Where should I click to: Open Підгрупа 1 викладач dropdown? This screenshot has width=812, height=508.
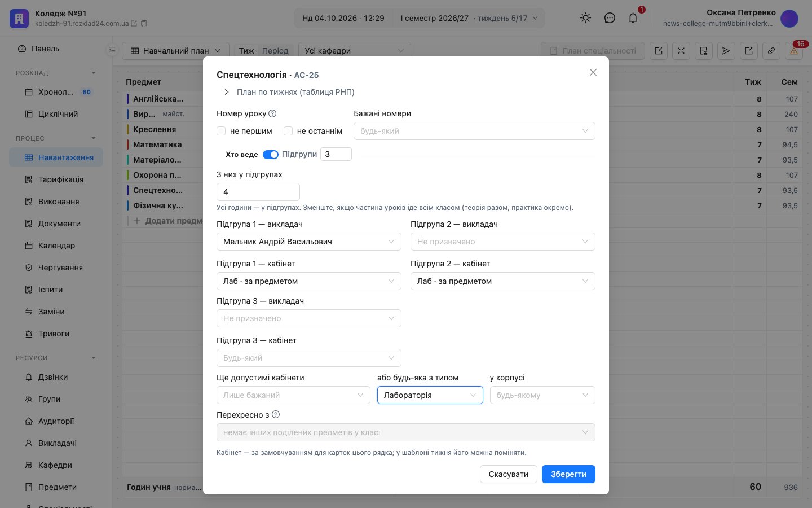309,242
